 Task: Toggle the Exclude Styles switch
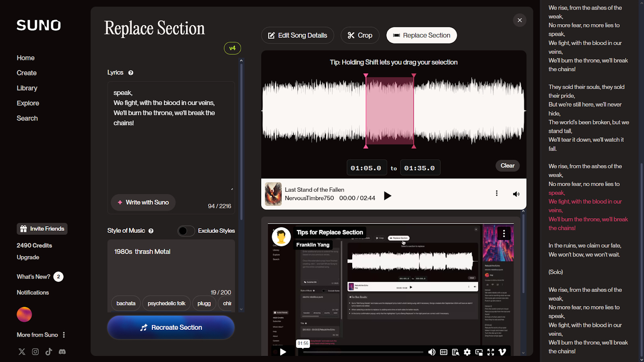[x=186, y=231]
